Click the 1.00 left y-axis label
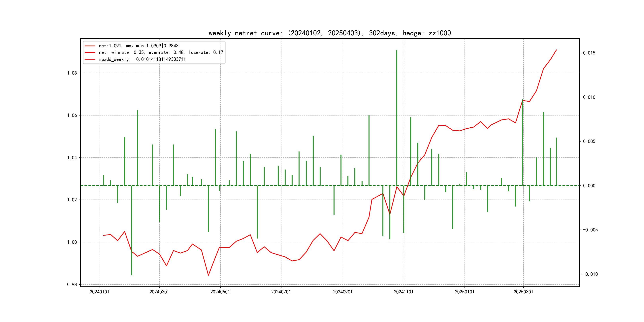This screenshot has width=644, height=322. coord(72,242)
